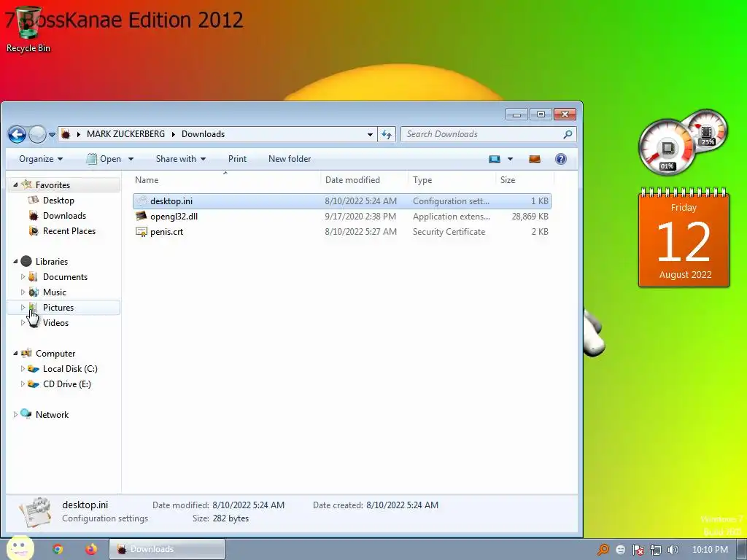Screen dimensions: 747x560
Task: Click the desktop.ini details pane thumbnail
Action: (x=35, y=512)
